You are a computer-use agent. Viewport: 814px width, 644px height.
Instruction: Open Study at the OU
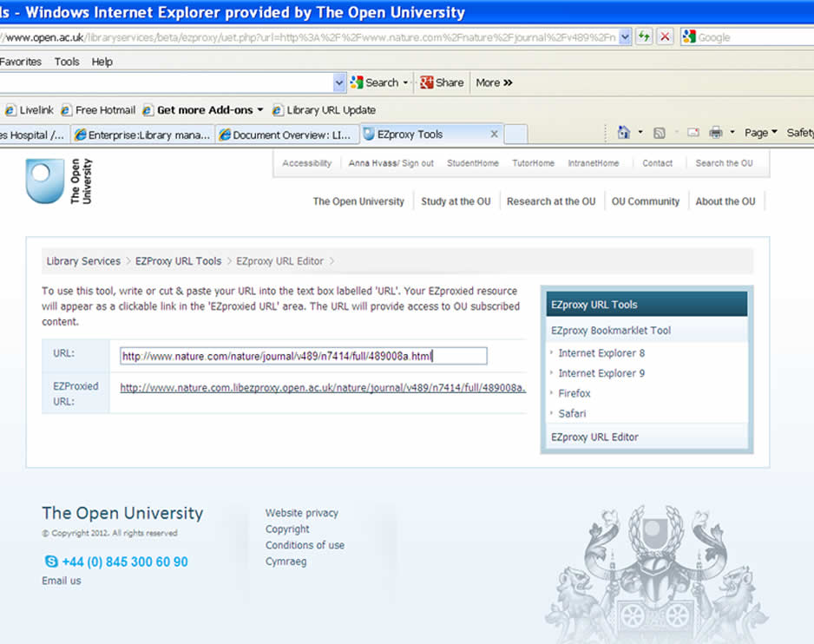click(x=456, y=201)
